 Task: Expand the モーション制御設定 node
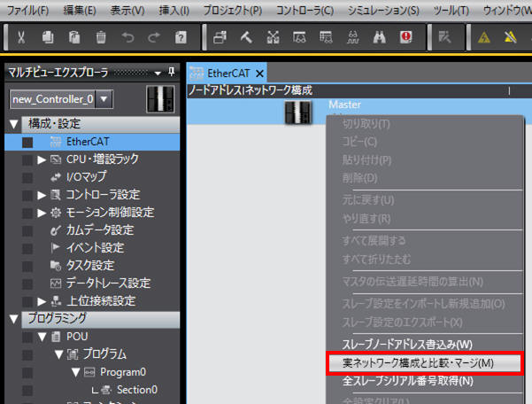pyautogui.click(x=42, y=213)
